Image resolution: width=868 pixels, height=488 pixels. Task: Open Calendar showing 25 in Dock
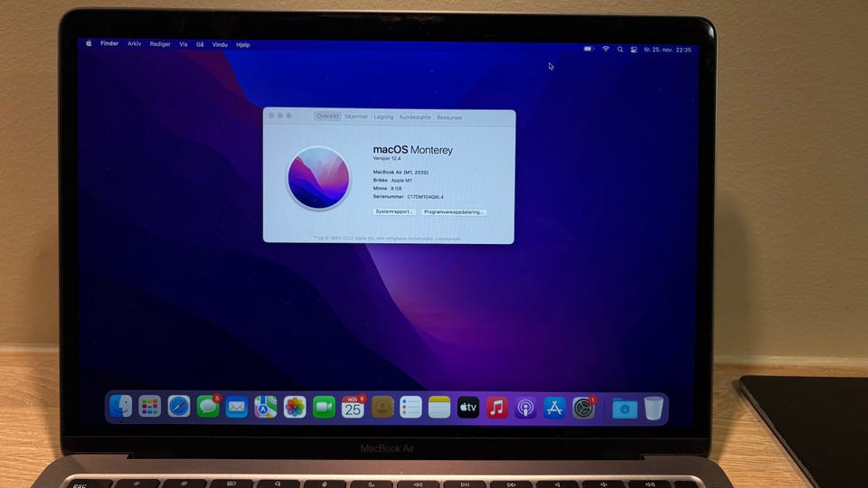(353, 408)
